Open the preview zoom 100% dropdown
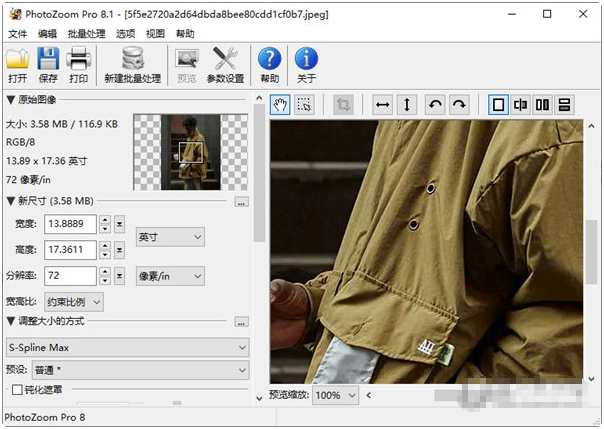Viewport: 604px width, 429px height. (335, 395)
